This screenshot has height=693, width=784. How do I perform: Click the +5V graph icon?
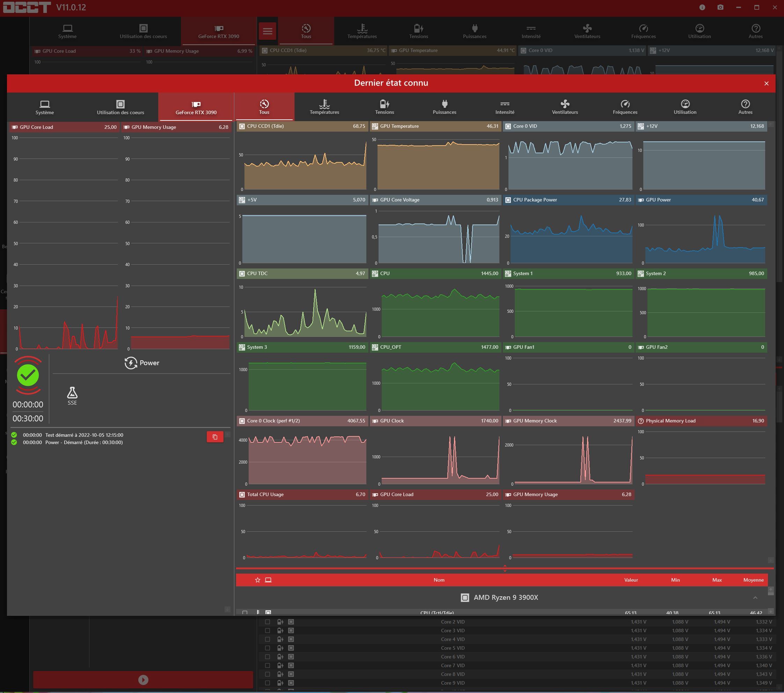point(242,200)
